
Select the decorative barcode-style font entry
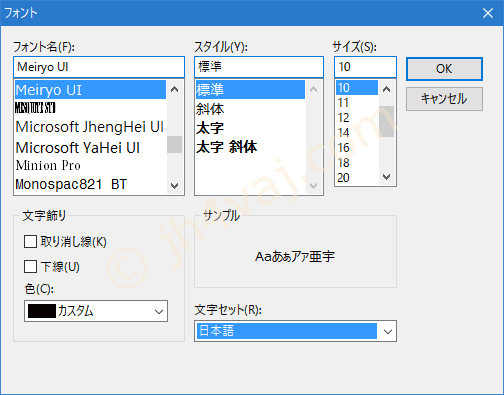pos(90,108)
